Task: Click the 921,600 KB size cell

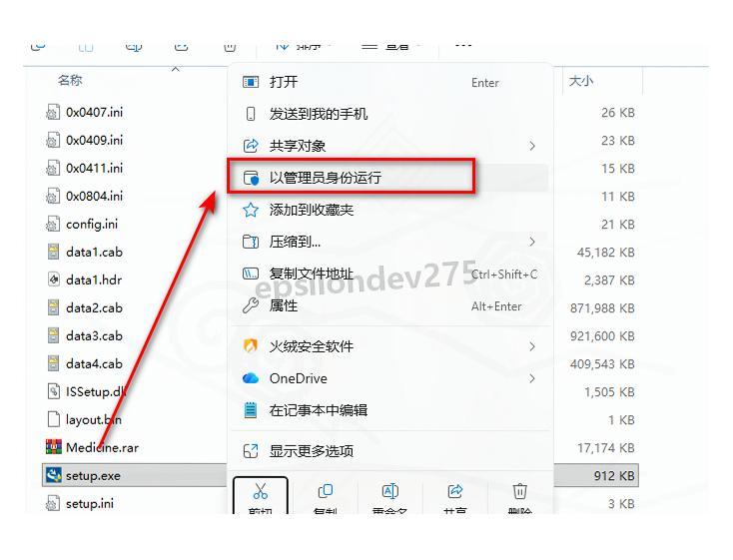Action: [602, 336]
